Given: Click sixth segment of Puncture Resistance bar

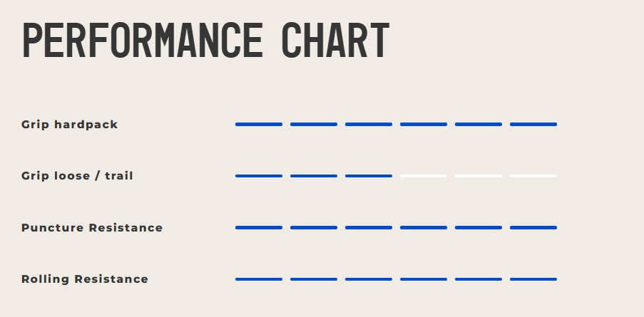Looking at the screenshot, I should tap(533, 228).
